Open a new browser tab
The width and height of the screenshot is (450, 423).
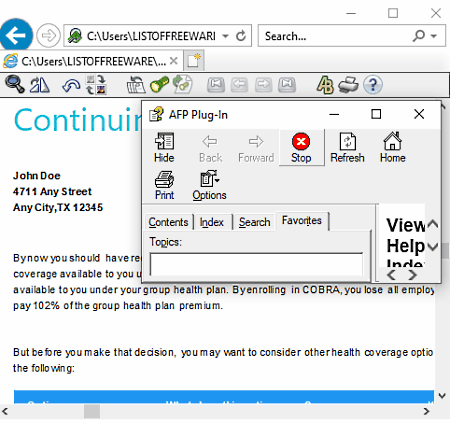pyautogui.click(x=194, y=61)
